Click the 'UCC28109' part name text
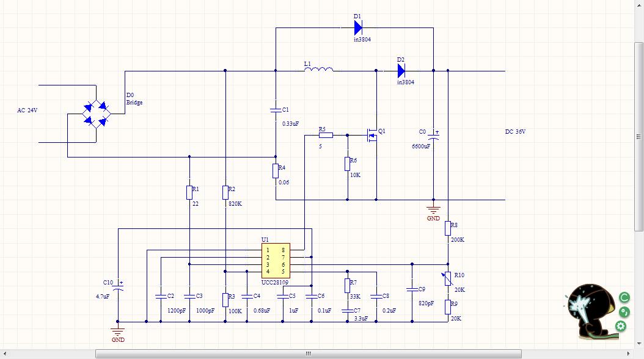 [x=275, y=282]
